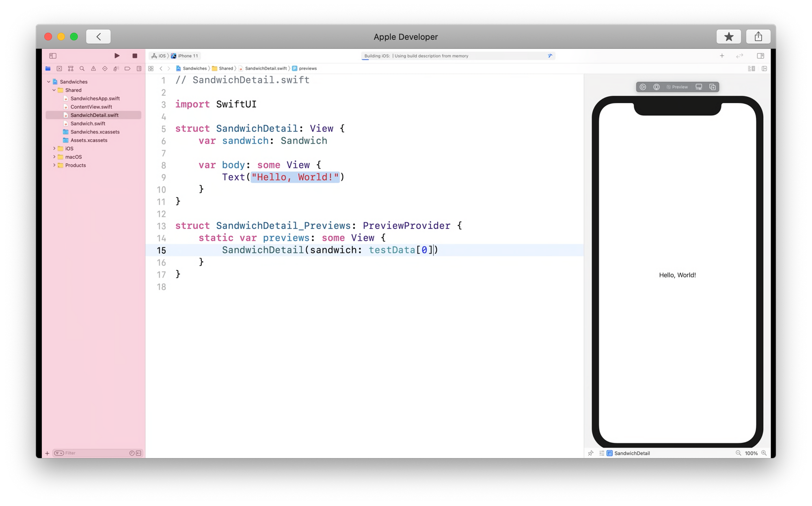Viewport: 812px width, 506px height.
Task: Open the Find navigator magnifier icon
Action: [x=82, y=69]
